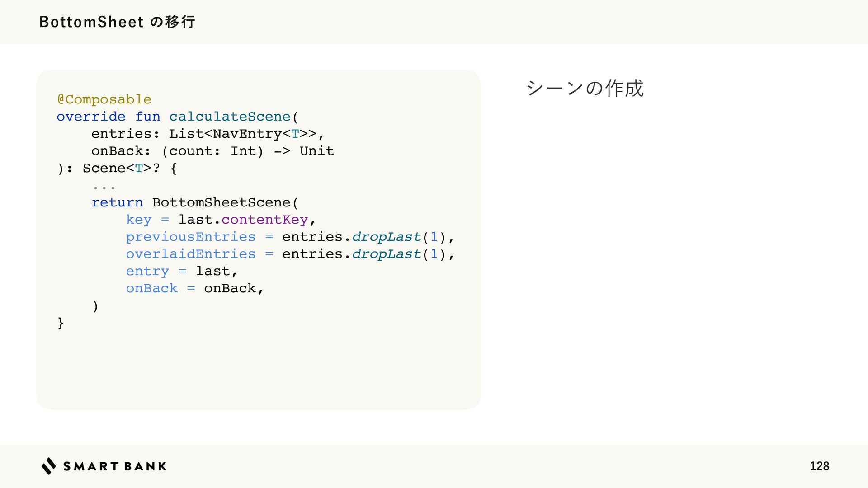
Task: Click the contentKey property reference
Action: [264, 220]
